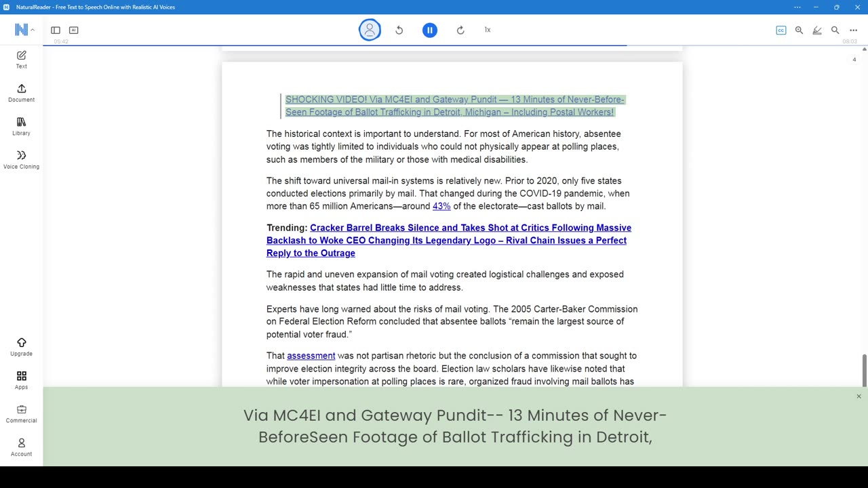
Task: Open the Apps sidebar item
Action: (x=21, y=380)
